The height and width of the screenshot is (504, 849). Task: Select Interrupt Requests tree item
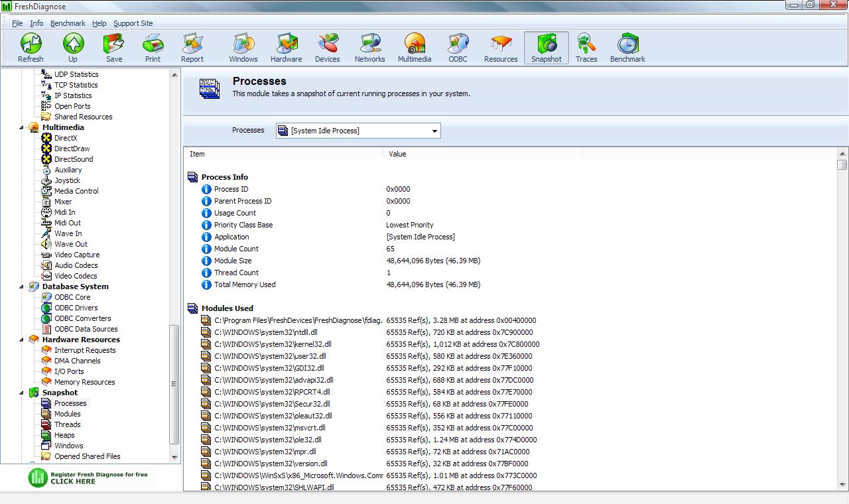pos(85,350)
